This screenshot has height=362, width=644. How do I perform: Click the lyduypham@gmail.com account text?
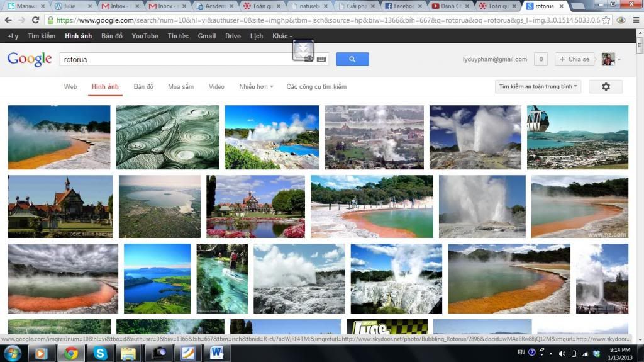coord(494,59)
